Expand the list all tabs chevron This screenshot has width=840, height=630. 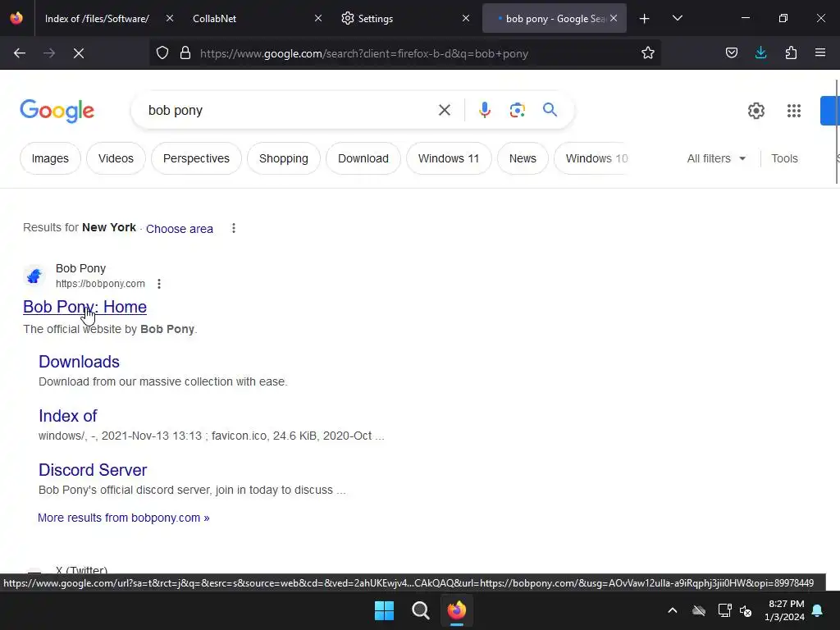677,18
